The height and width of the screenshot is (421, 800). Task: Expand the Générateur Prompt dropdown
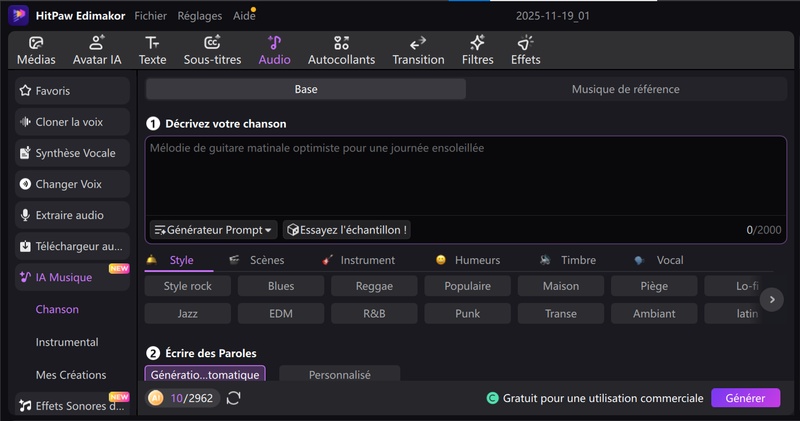(213, 230)
